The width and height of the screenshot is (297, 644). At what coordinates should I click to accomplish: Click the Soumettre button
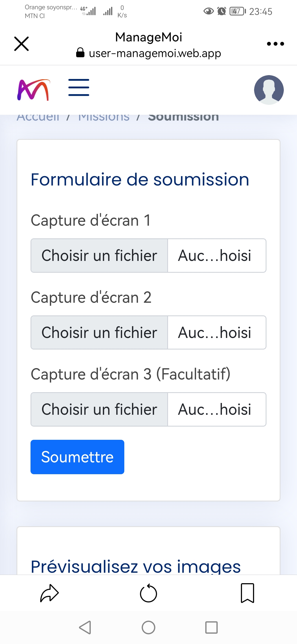(77, 457)
